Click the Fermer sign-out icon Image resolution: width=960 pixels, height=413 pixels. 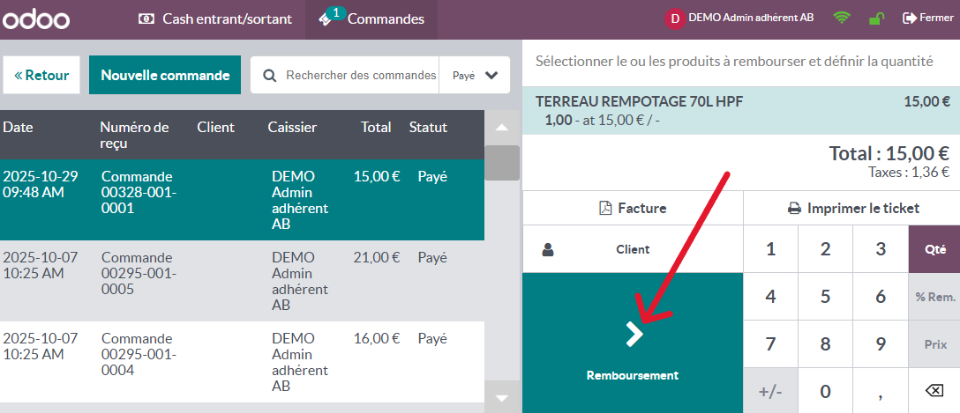(909, 18)
